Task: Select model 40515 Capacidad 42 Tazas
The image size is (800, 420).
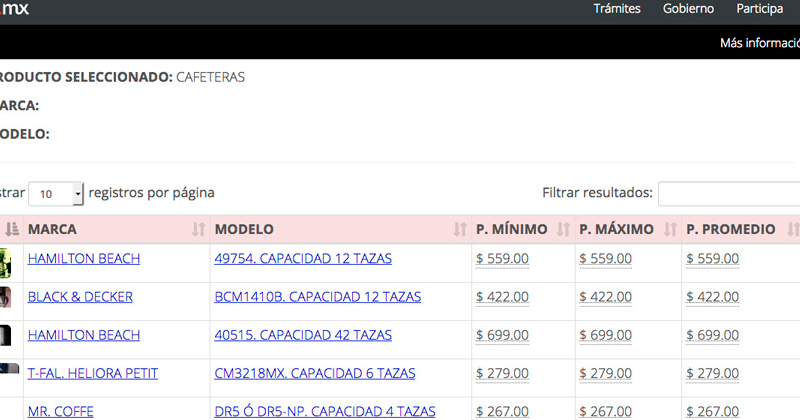Action: pos(303,335)
